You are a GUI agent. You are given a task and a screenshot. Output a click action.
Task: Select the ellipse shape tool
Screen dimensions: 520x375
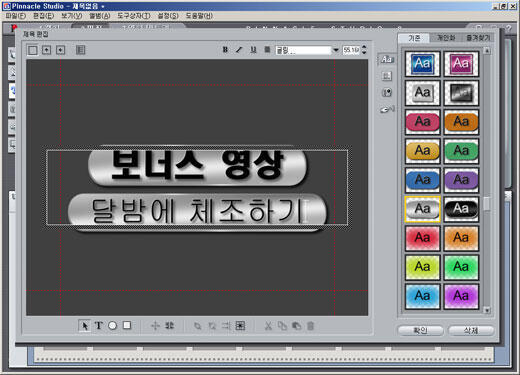point(113,326)
